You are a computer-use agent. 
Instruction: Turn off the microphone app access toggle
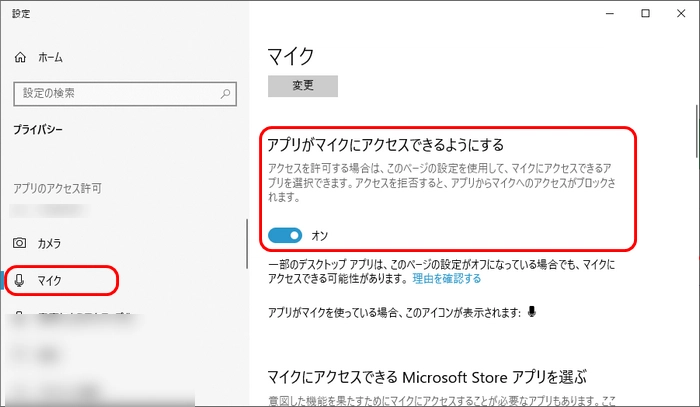tap(285, 235)
